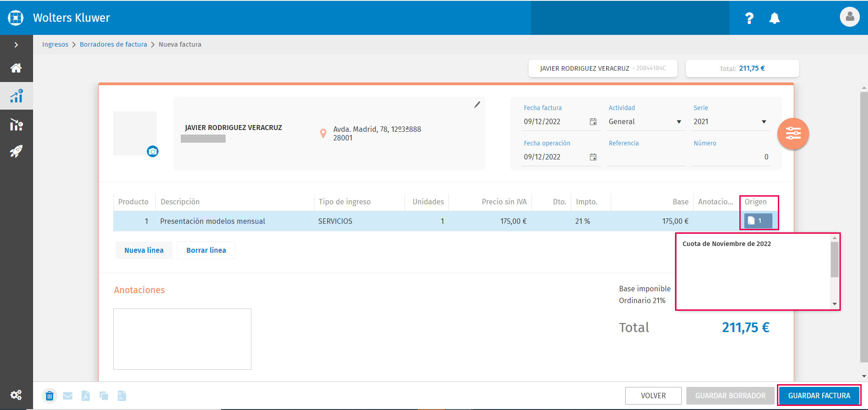This screenshot has width=868, height=410.
Task: Export invoice as PDF icon
Action: click(86, 396)
